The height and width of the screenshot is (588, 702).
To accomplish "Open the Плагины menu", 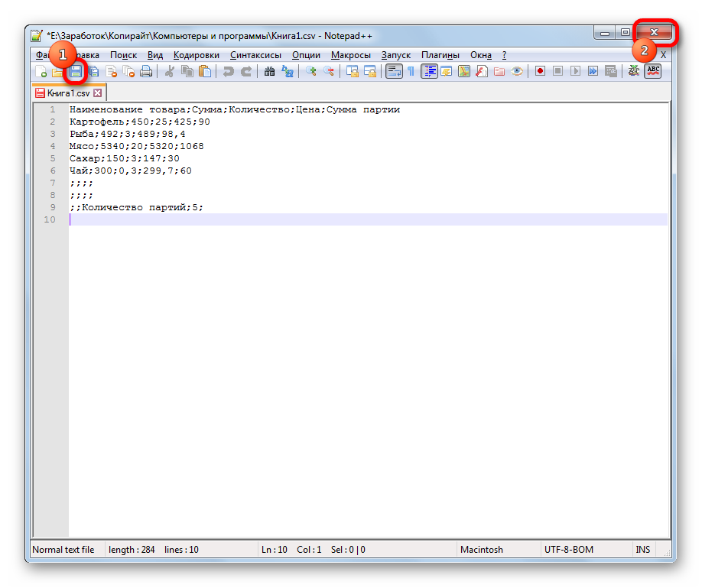I will (440, 55).
